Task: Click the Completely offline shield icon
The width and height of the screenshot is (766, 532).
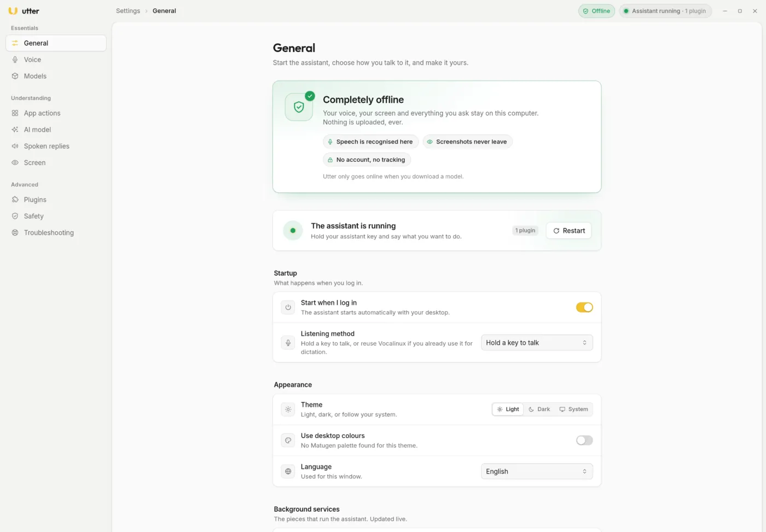Action: coord(299,107)
